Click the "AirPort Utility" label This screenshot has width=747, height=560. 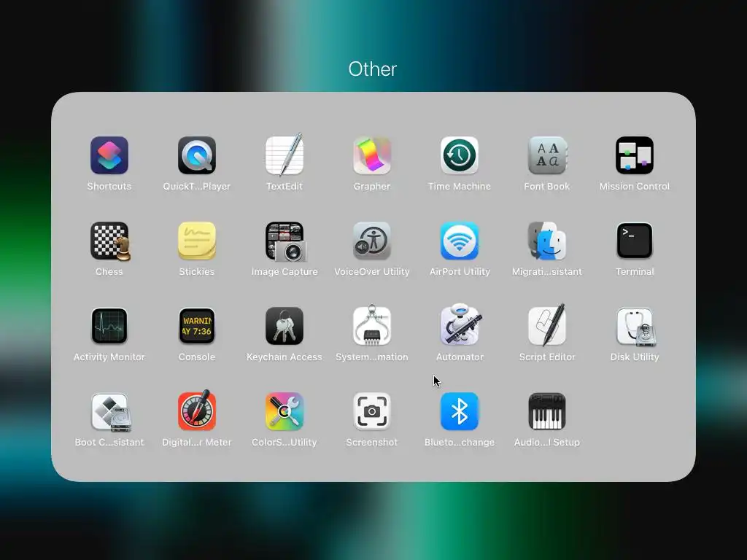point(460,271)
